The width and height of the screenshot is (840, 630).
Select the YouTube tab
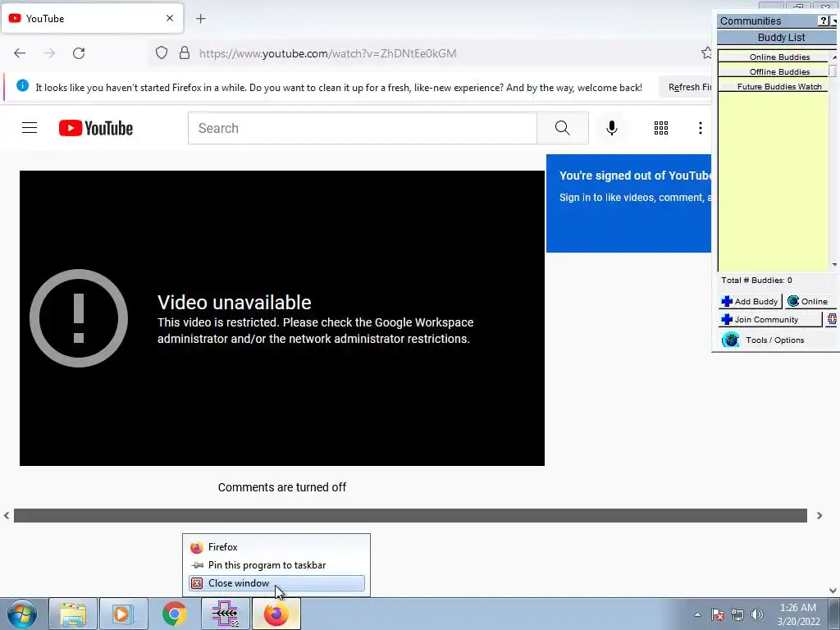(92, 18)
